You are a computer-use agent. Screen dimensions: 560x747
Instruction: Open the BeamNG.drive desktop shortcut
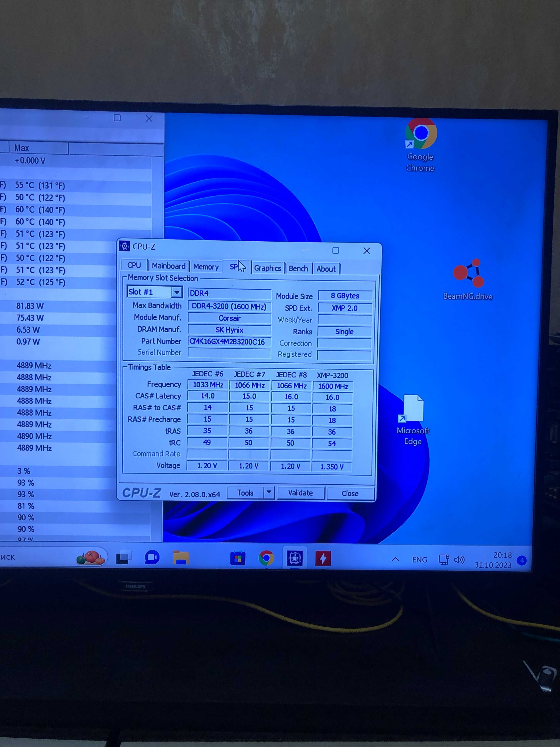pyautogui.click(x=469, y=280)
